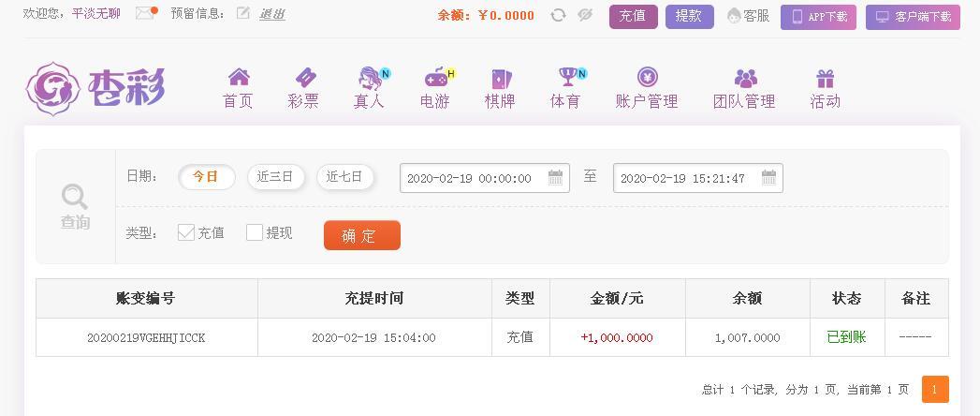Open the mail envelope message icon
The width and height of the screenshot is (980, 416).
click(x=145, y=13)
